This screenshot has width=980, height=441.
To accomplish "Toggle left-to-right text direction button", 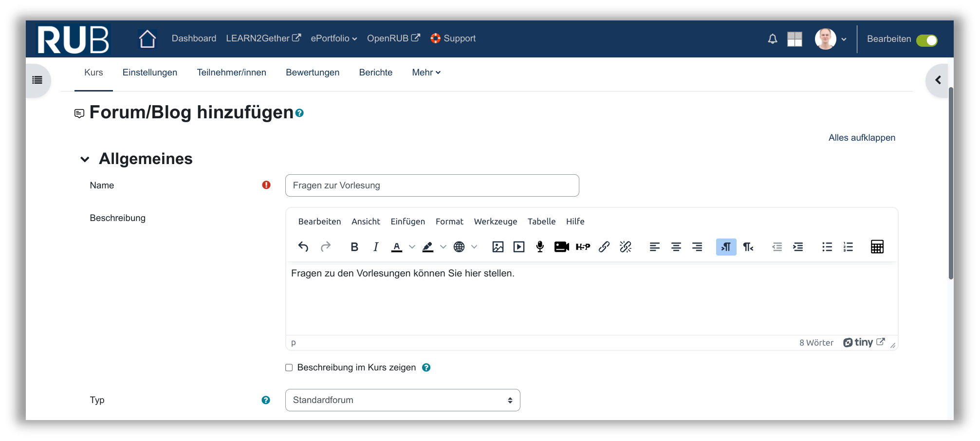I will click(726, 247).
